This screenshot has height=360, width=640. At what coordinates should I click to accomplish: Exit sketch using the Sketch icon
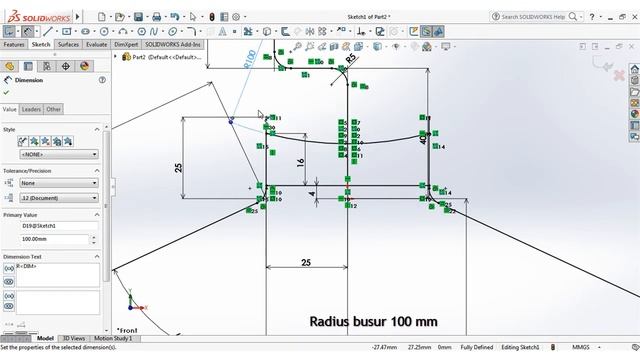tap(9, 31)
